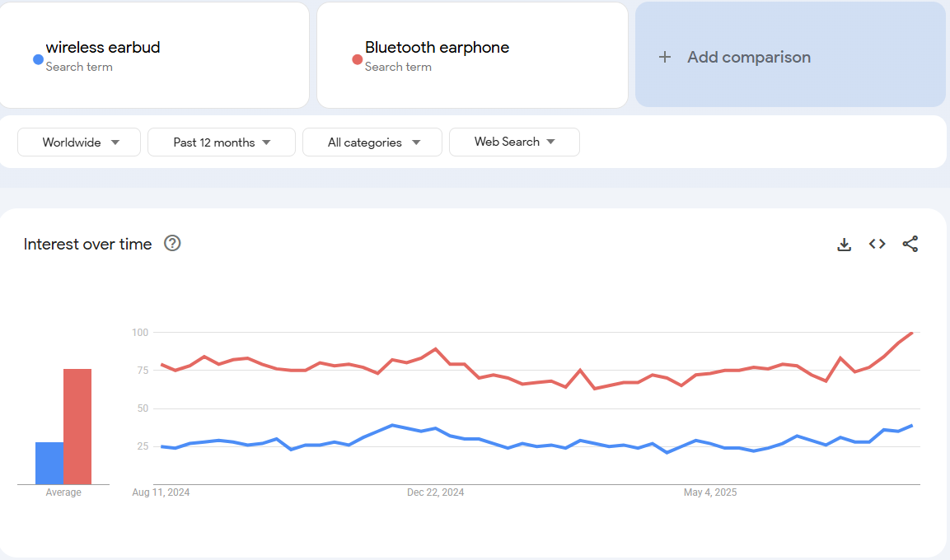Toggle the Bluetooth earphone term visibility
The width and height of the screenshot is (950, 560).
point(355,58)
